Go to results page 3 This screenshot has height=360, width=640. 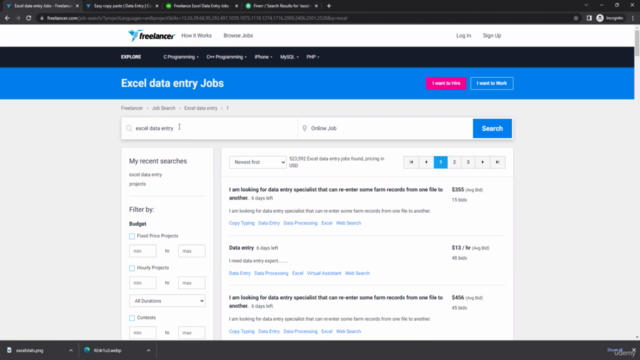click(468, 162)
